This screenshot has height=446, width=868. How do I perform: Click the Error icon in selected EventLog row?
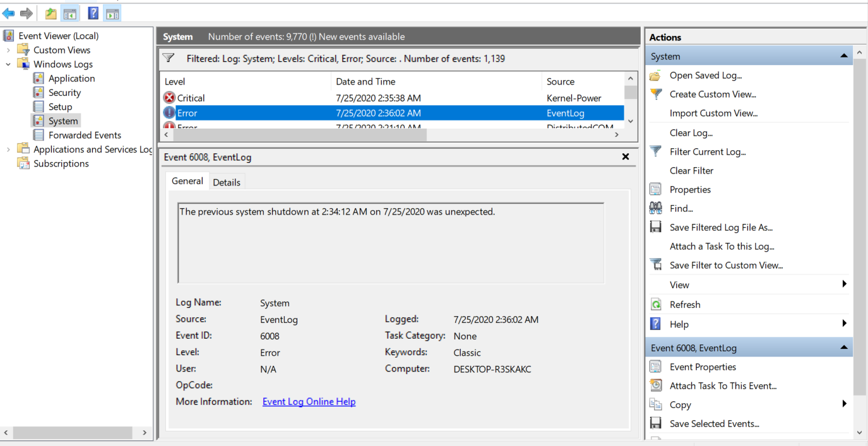coord(169,113)
